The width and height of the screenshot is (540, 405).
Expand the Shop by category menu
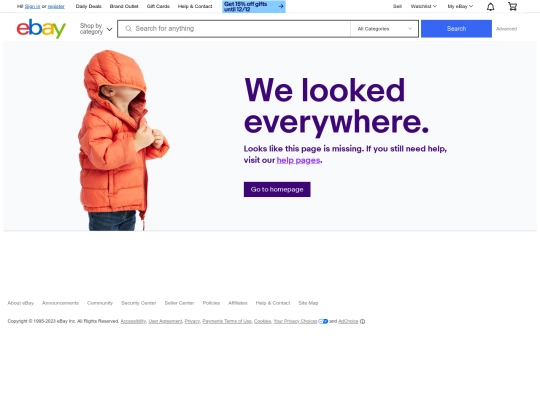[96, 29]
